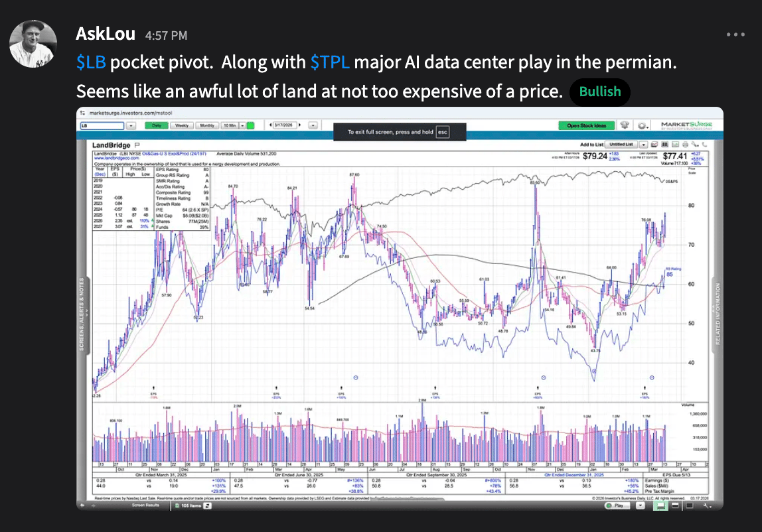
Task: Click the MarketSurge logo
Action: tap(686, 125)
